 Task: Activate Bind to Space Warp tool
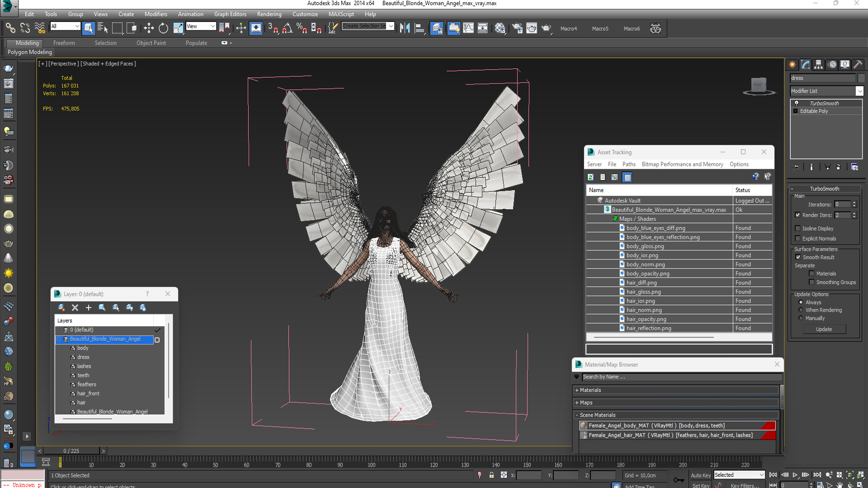40,28
